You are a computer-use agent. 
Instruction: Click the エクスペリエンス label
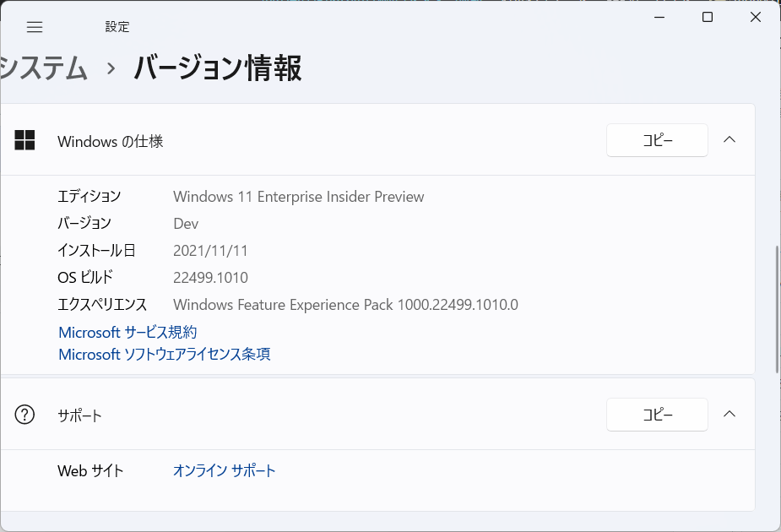click(102, 304)
